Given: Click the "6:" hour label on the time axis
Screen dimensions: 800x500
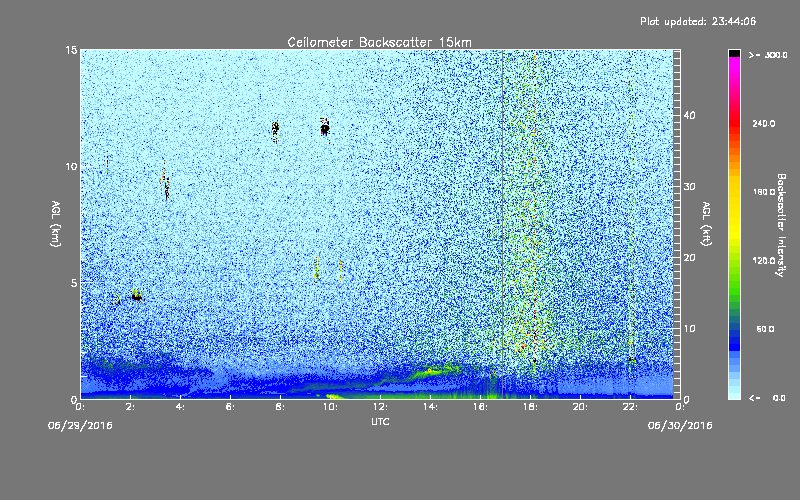Looking at the screenshot, I should coord(231,407).
